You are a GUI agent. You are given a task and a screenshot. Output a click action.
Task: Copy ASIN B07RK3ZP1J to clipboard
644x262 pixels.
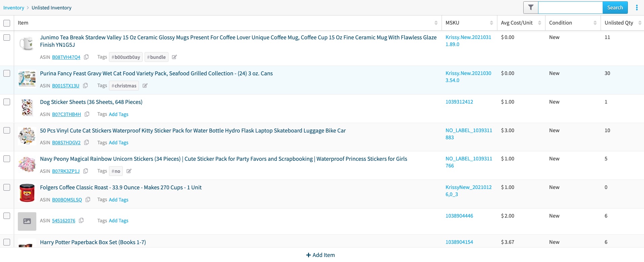tap(86, 171)
